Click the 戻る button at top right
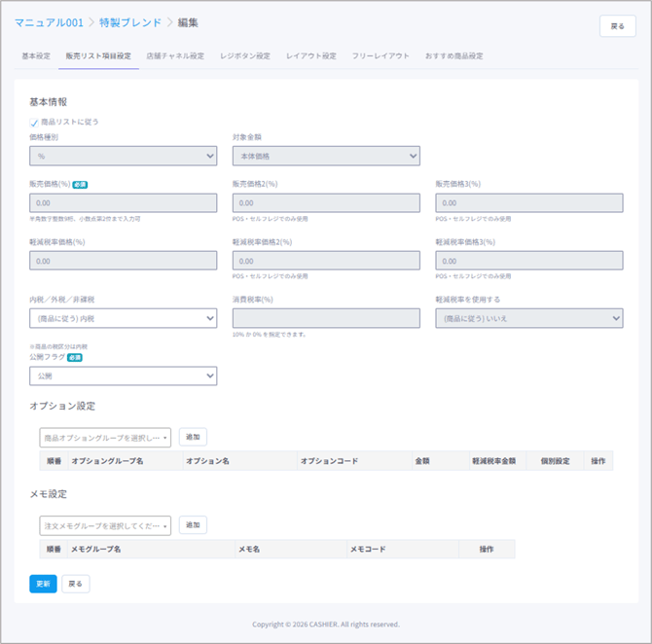Viewport: 652px width, 644px height. tap(617, 26)
